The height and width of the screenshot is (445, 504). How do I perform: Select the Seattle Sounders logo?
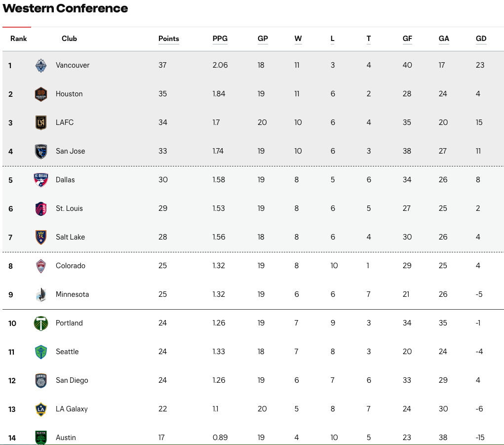click(41, 352)
